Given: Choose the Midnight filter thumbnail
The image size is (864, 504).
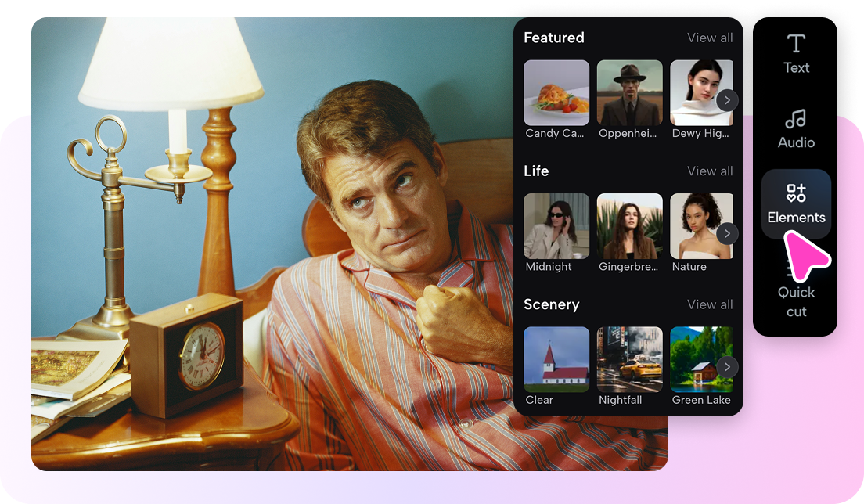Looking at the screenshot, I should (556, 226).
